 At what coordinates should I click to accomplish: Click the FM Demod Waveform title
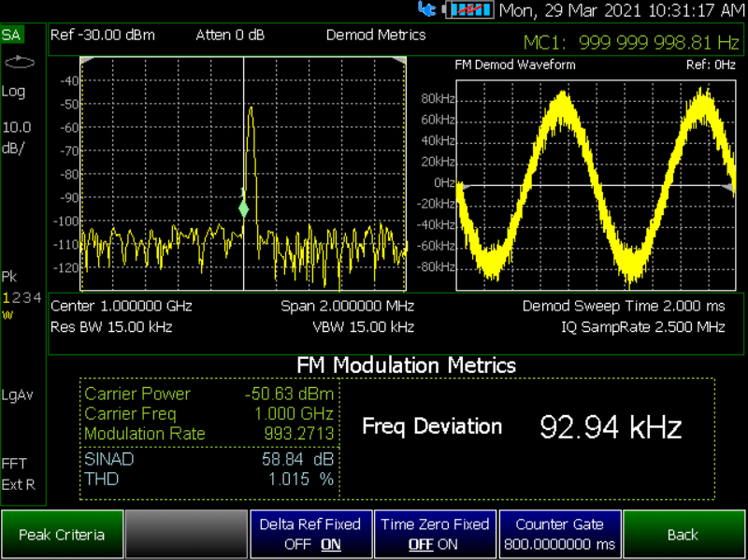[515, 65]
